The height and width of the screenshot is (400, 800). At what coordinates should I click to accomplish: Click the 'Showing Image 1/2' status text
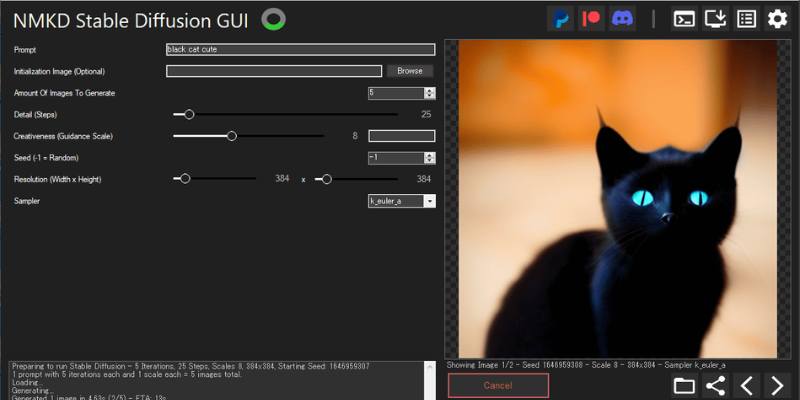click(x=586, y=365)
